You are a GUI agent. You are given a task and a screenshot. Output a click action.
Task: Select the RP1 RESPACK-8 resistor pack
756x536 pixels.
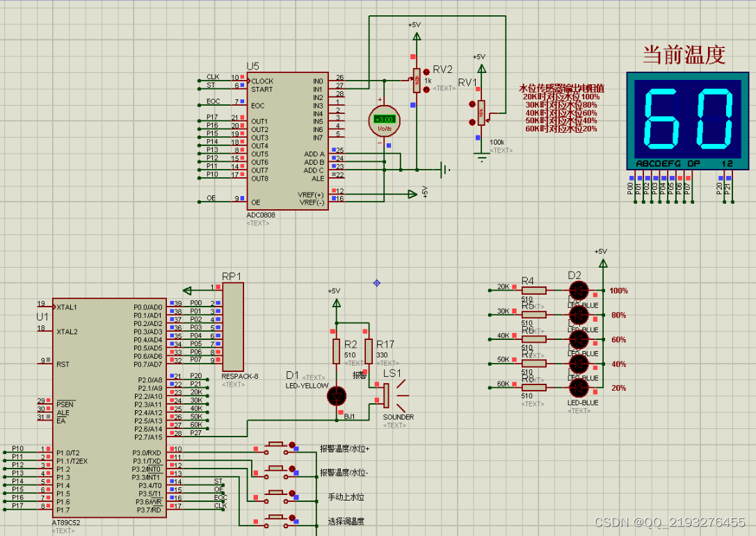[x=233, y=327]
